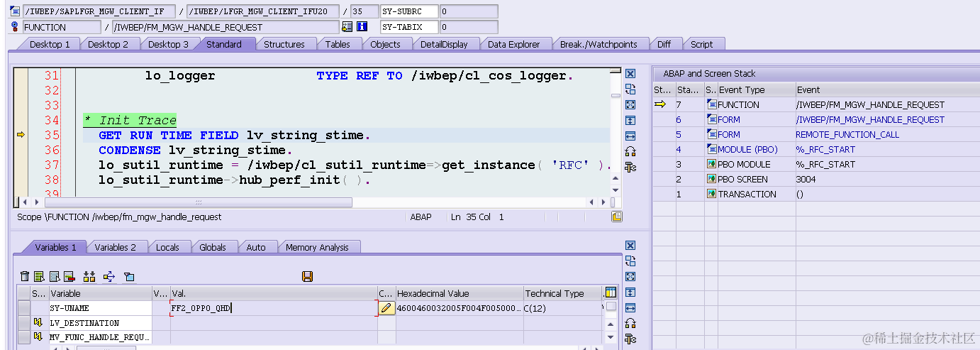Open the column layout icon in variable table header
This screenshot has height=350, width=980.
tap(611, 292)
